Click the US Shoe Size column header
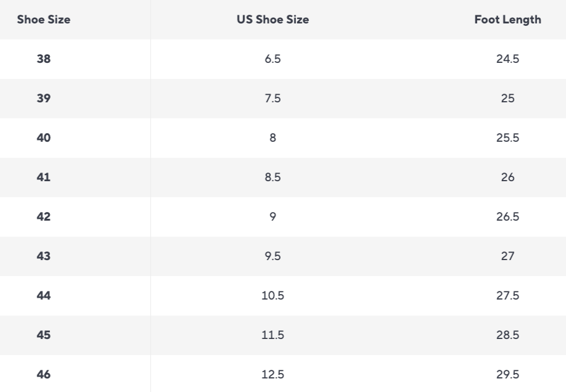The image size is (566, 392). coord(273,20)
